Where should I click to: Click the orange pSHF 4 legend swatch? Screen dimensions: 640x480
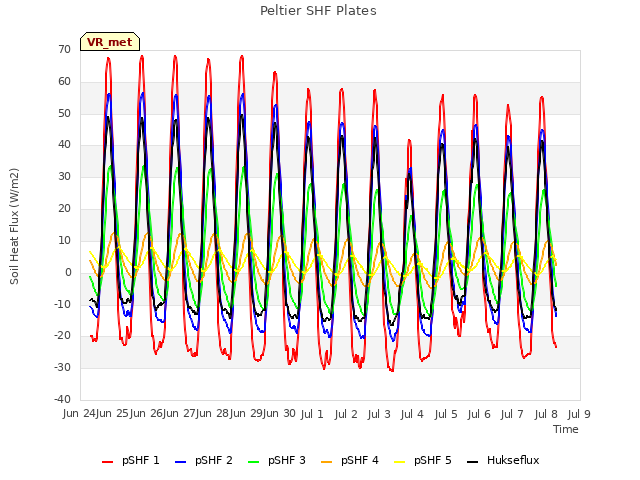tap(327, 462)
